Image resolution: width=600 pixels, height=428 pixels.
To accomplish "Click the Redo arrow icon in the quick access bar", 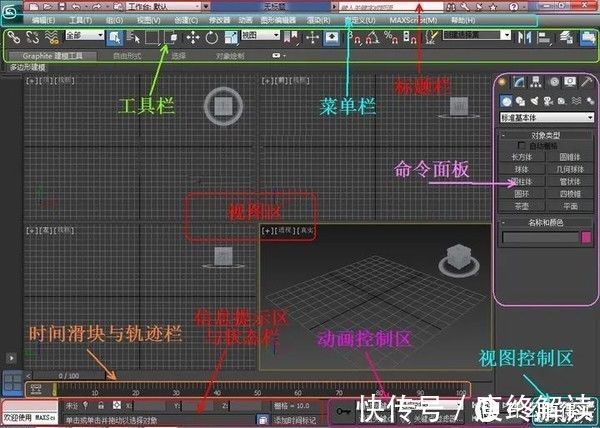I will tap(96, 7).
